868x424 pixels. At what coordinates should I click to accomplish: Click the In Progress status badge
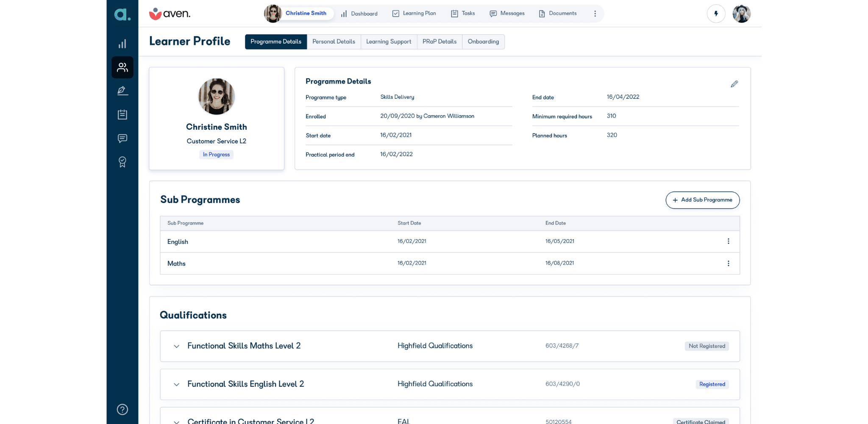pyautogui.click(x=217, y=155)
